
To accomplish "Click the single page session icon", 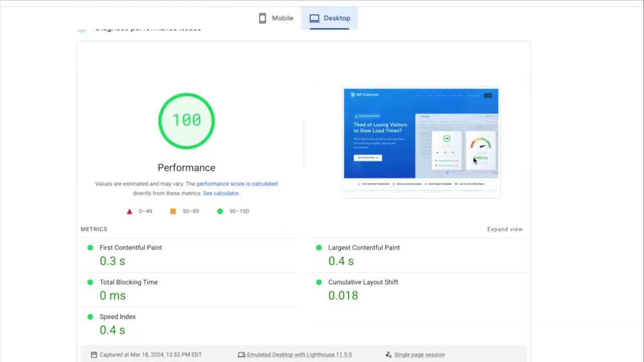I will pos(388,354).
